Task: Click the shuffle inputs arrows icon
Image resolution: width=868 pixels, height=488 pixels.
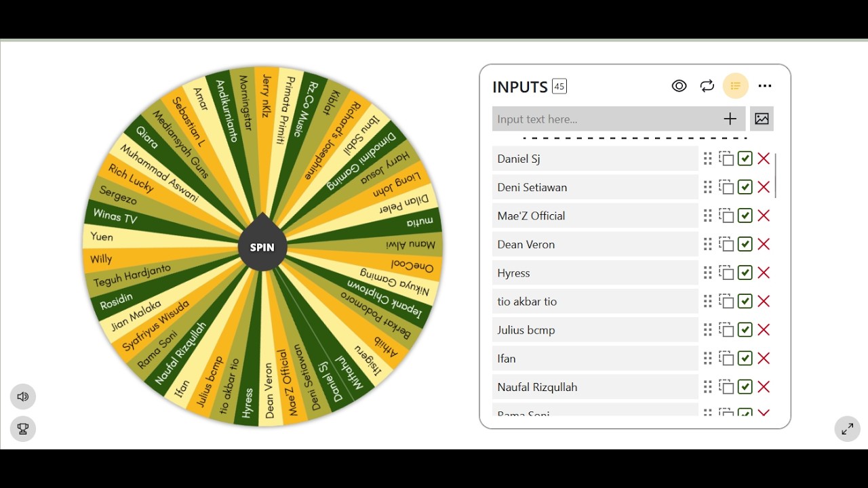Action: [x=707, y=86]
